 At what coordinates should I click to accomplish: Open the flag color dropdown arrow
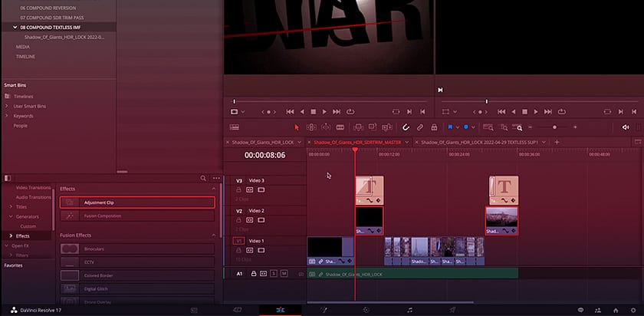pos(457,127)
